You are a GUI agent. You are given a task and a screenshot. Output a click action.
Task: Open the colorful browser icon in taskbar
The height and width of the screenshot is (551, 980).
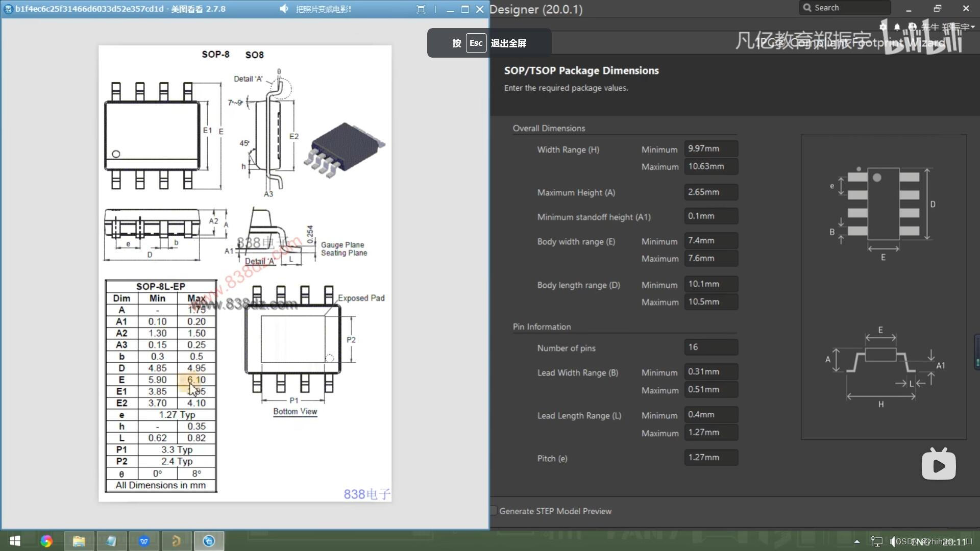pos(46,541)
